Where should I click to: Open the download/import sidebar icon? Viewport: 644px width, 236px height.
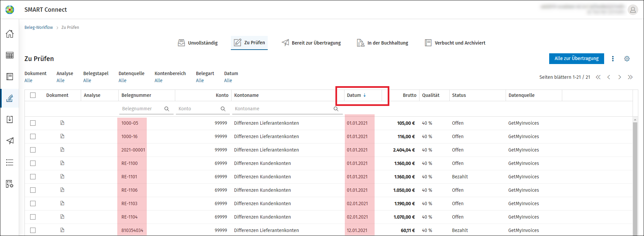[10, 119]
